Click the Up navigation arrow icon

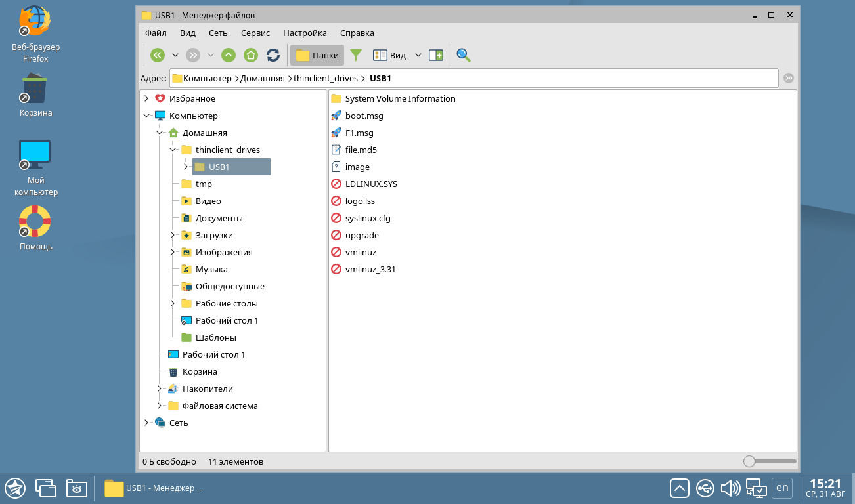(228, 55)
